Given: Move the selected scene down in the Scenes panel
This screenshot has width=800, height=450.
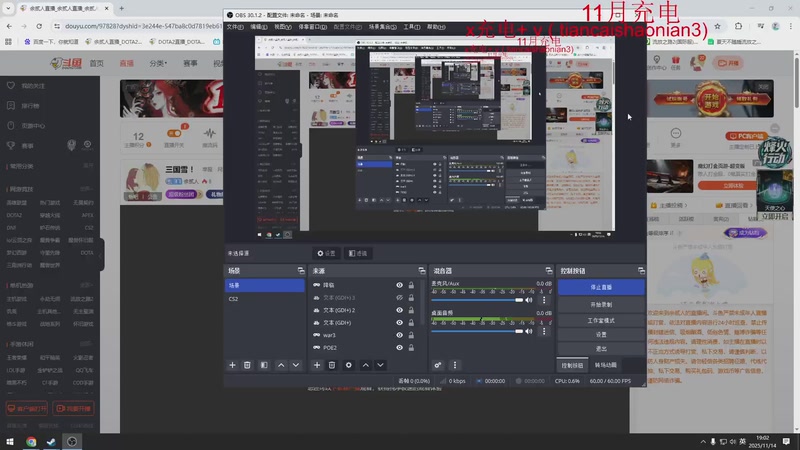Looking at the screenshot, I should (296, 365).
